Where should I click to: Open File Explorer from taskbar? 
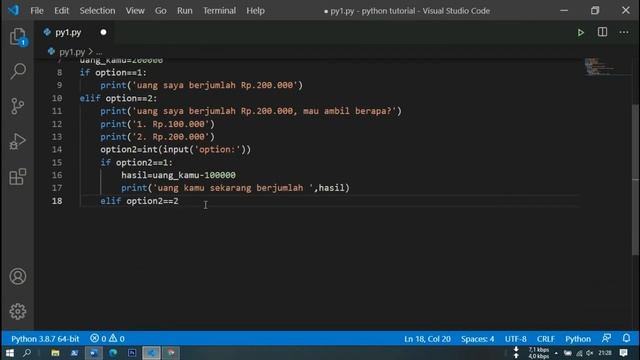pos(55,353)
